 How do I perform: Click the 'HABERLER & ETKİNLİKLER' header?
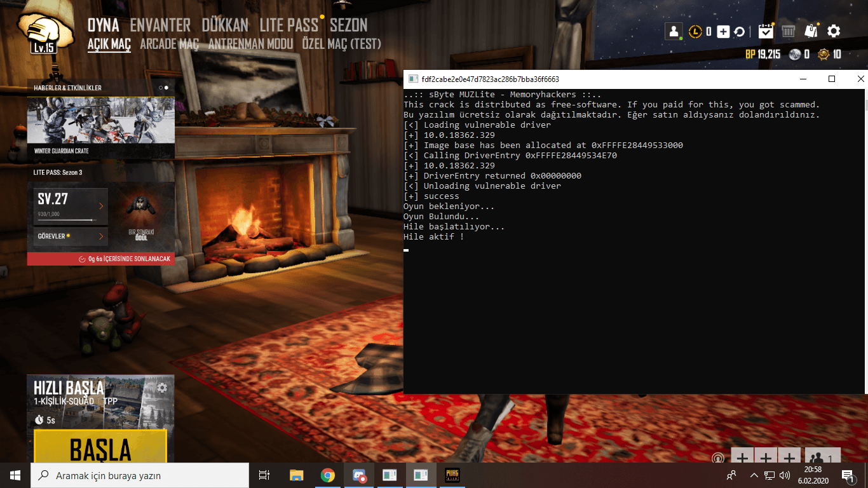tap(67, 88)
